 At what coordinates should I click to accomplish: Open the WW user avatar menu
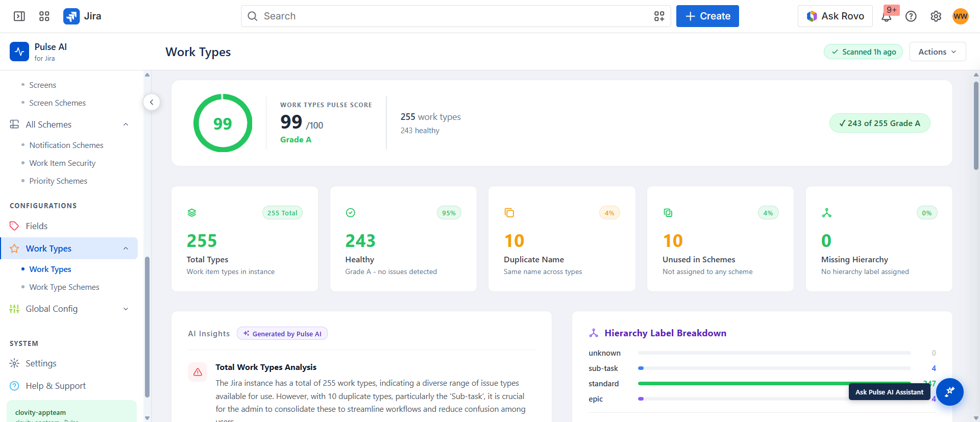960,16
